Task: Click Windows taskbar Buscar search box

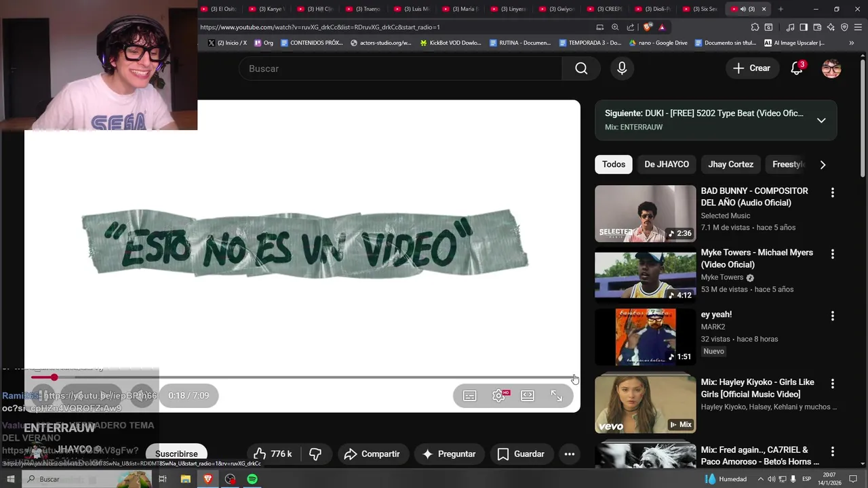Action: tap(88, 479)
